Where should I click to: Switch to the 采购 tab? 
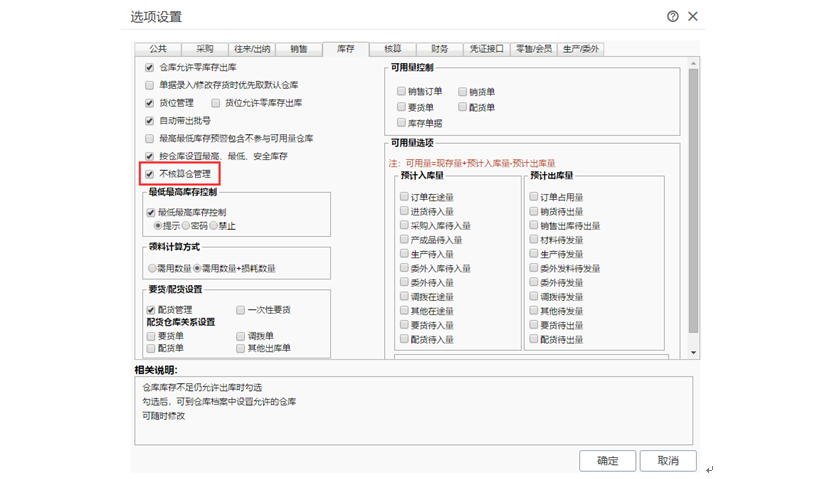205,49
